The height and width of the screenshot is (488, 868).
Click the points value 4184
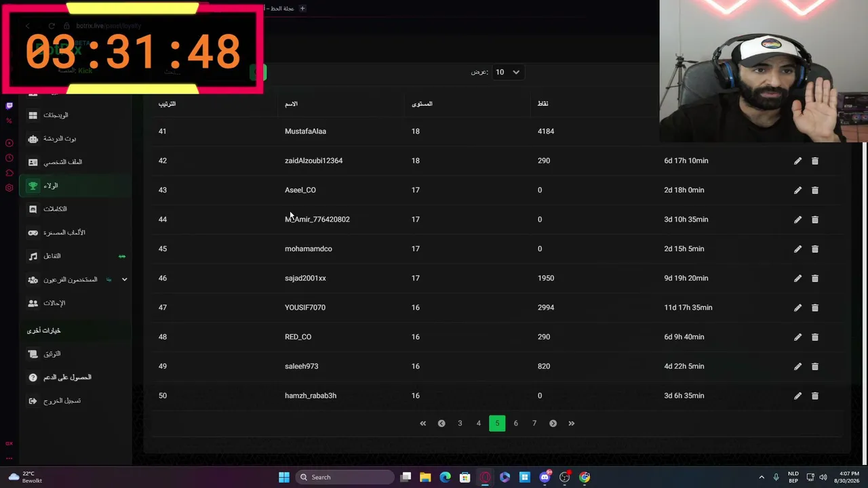(x=546, y=131)
